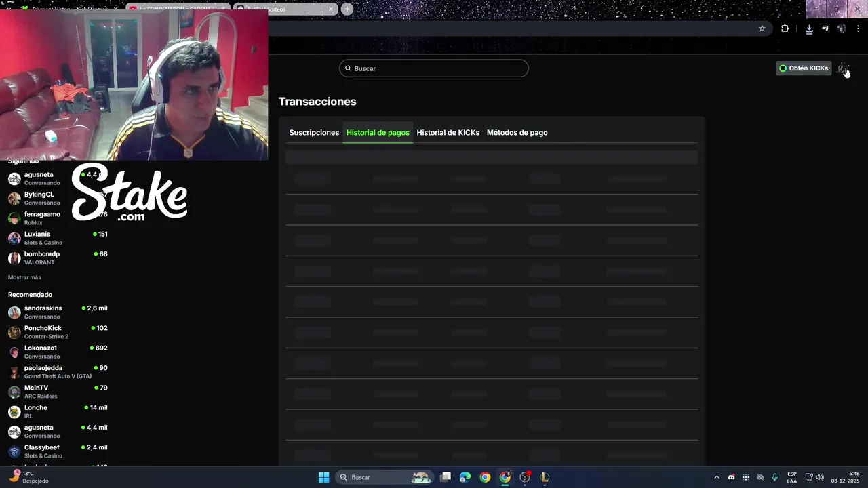Screen dimensions: 868x488
Task: Launch Microsoft Edge from taskbar
Action: point(465,477)
